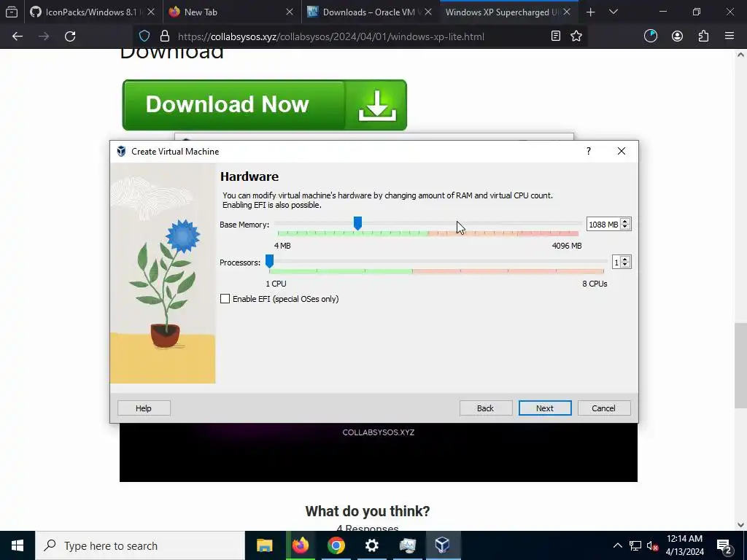Screen dimensions: 747x560
Task: Show hidden tray icons with the caret
Action: (617, 545)
